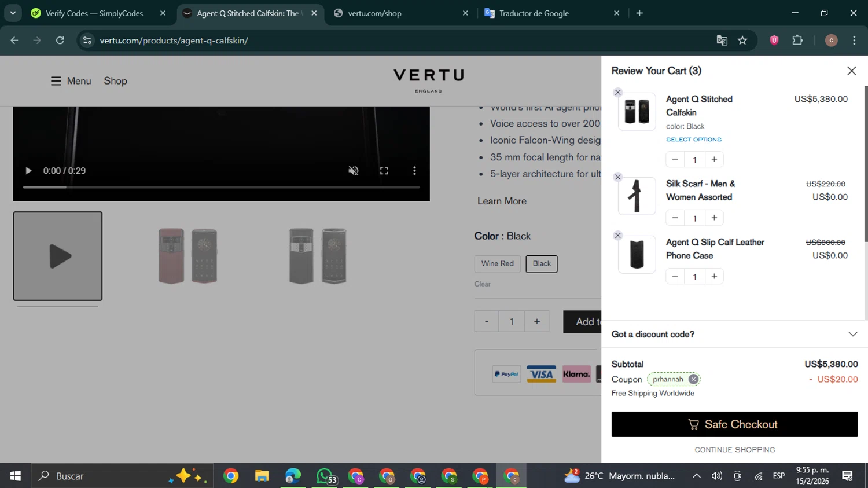Switch to Traductor de Google tab
868x488 pixels.
552,13
